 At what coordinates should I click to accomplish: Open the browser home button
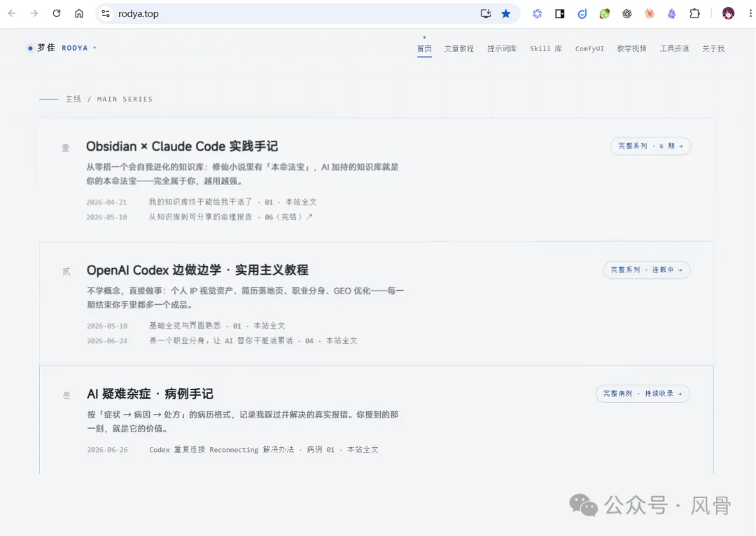[79, 13]
